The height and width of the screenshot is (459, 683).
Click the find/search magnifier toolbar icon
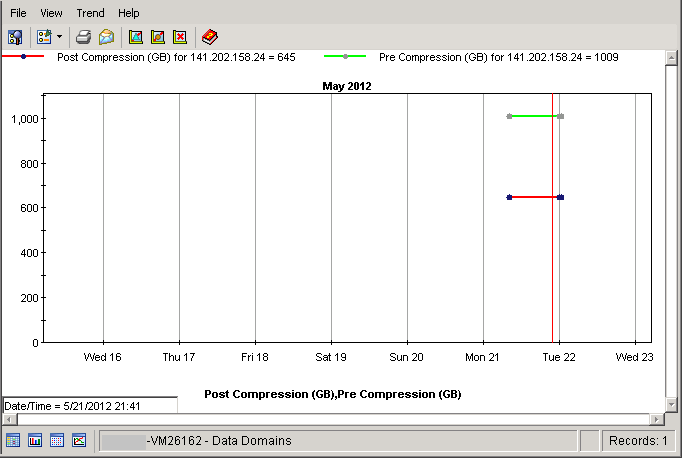(15, 37)
